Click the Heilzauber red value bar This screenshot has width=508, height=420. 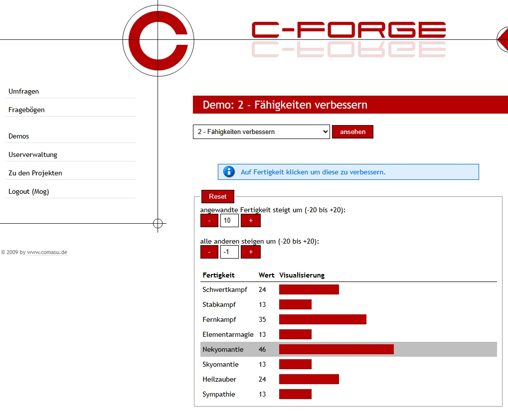(309, 379)
